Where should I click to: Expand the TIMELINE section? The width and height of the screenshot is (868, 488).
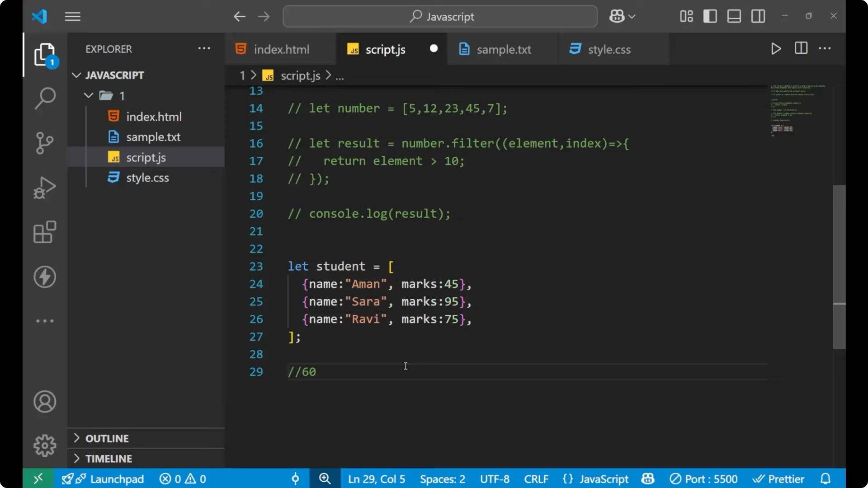108,458
